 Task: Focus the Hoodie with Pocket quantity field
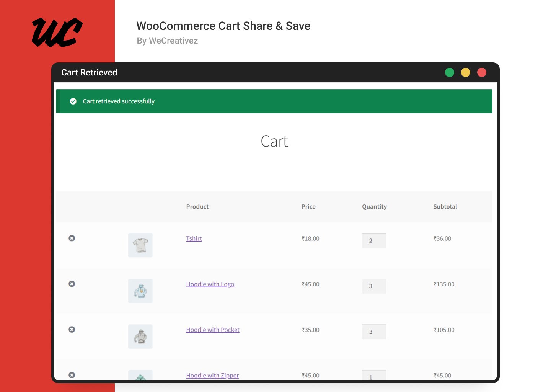374,332
